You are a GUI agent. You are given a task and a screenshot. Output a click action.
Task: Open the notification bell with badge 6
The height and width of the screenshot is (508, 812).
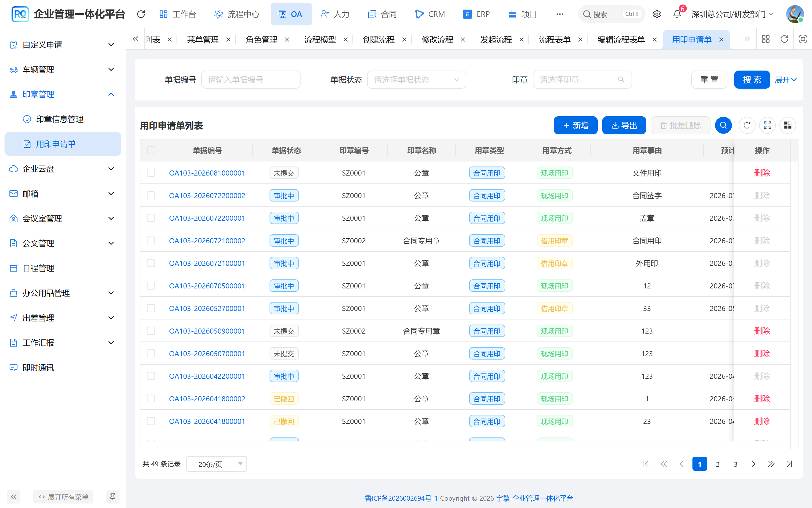(x=677, y=14)
